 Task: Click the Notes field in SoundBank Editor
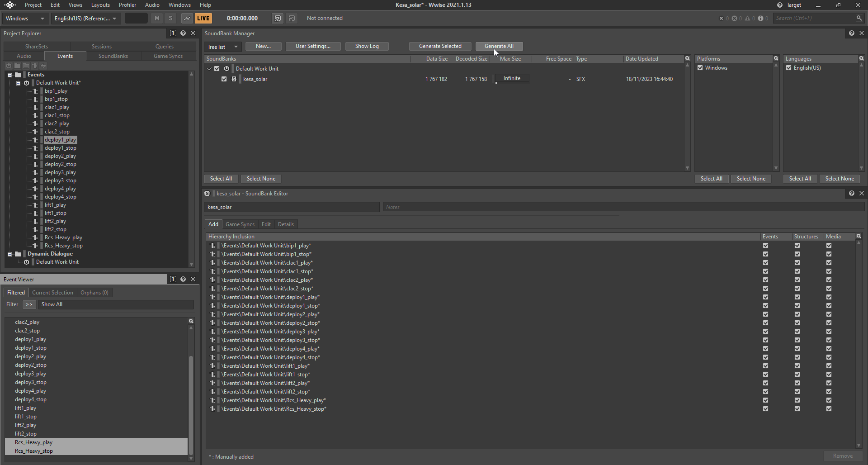623,207
